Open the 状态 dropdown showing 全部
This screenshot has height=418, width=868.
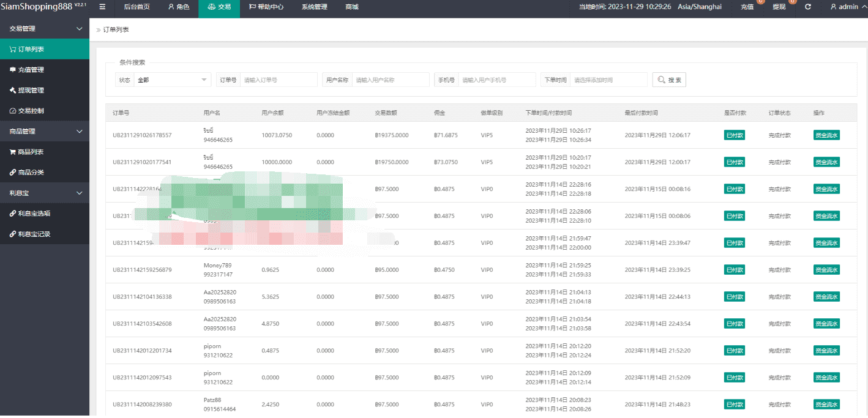pos(173,80)
